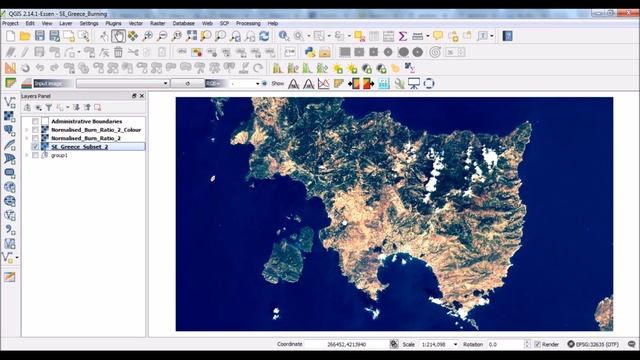Click the Add Delimited Text Layer comma icon

coord(10,230)
